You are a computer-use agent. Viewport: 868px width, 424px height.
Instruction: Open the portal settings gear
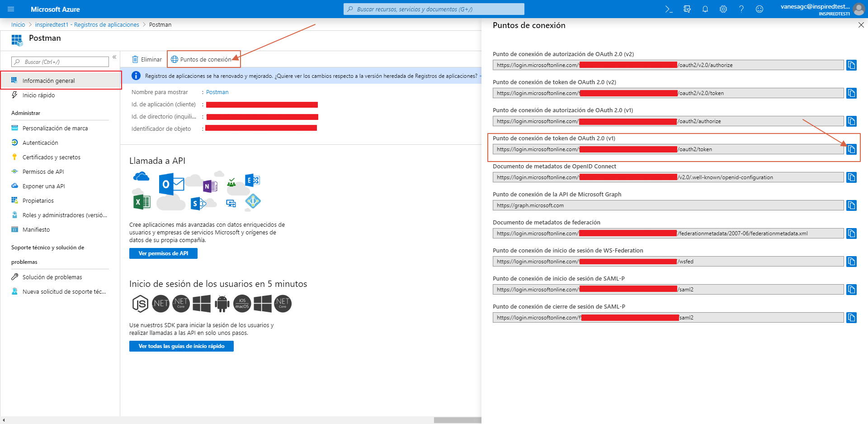723,9
